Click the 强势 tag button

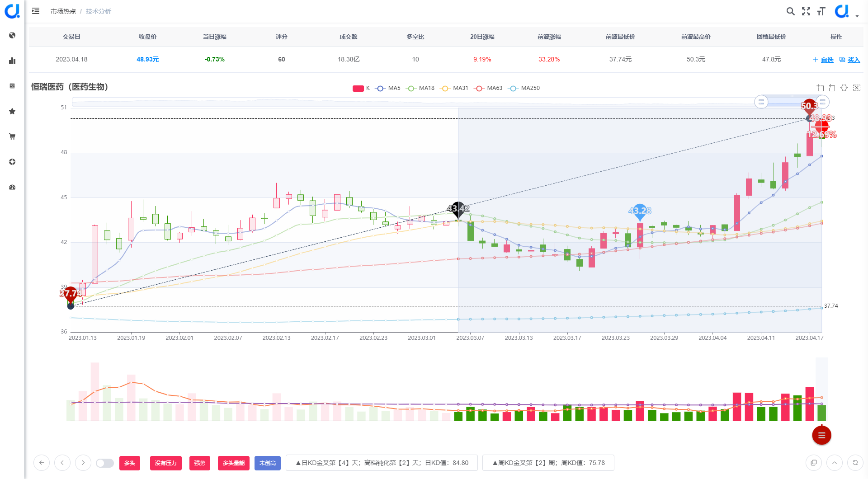pos(200,463)
